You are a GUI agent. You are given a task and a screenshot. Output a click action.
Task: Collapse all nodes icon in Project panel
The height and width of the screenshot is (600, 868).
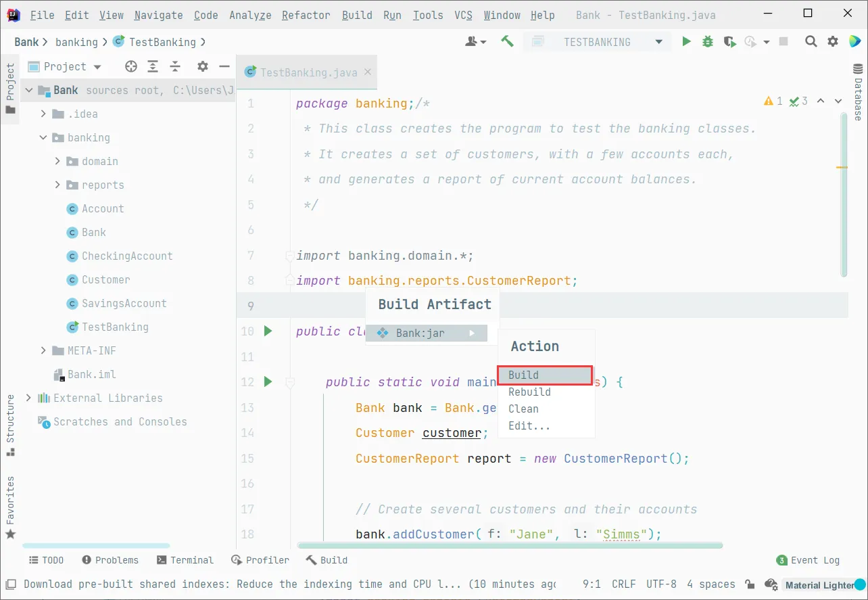click(x=175, y=66)
